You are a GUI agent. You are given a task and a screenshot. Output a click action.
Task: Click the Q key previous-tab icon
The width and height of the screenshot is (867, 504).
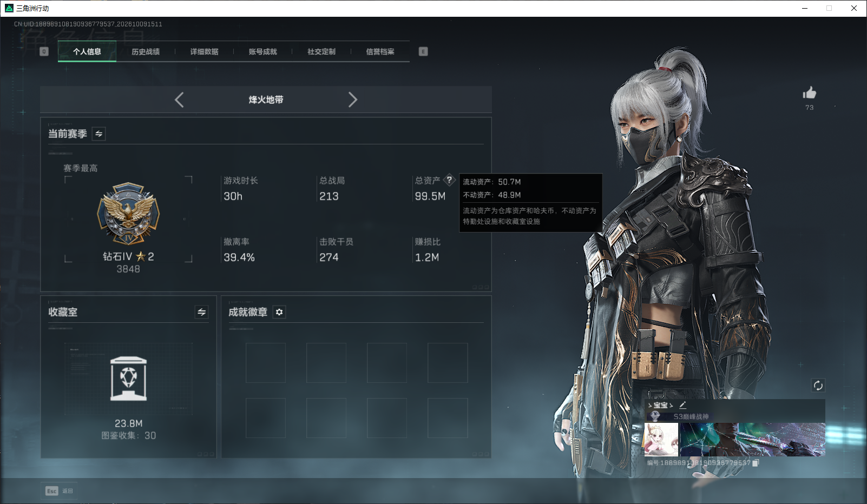[x=44, y=51]
